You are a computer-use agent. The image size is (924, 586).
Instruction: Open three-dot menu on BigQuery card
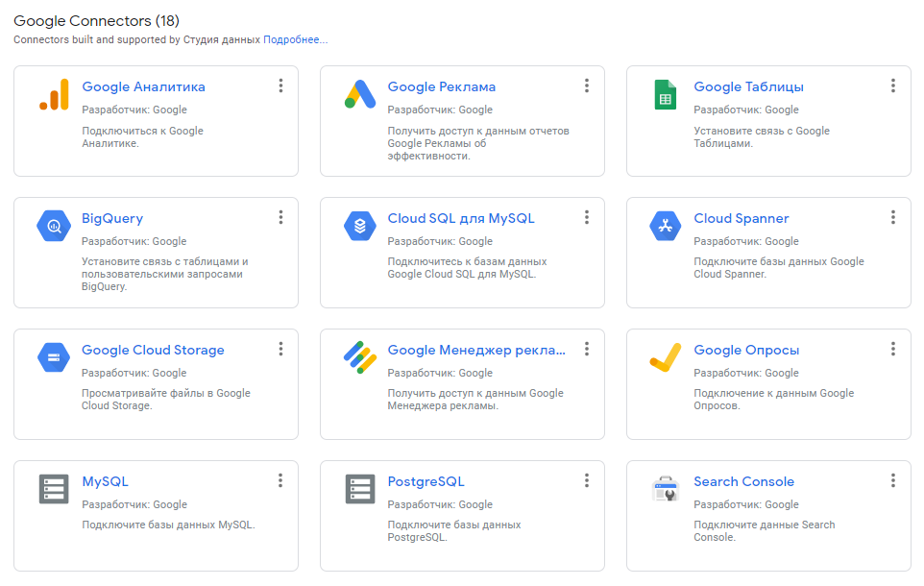click(280, 218)
